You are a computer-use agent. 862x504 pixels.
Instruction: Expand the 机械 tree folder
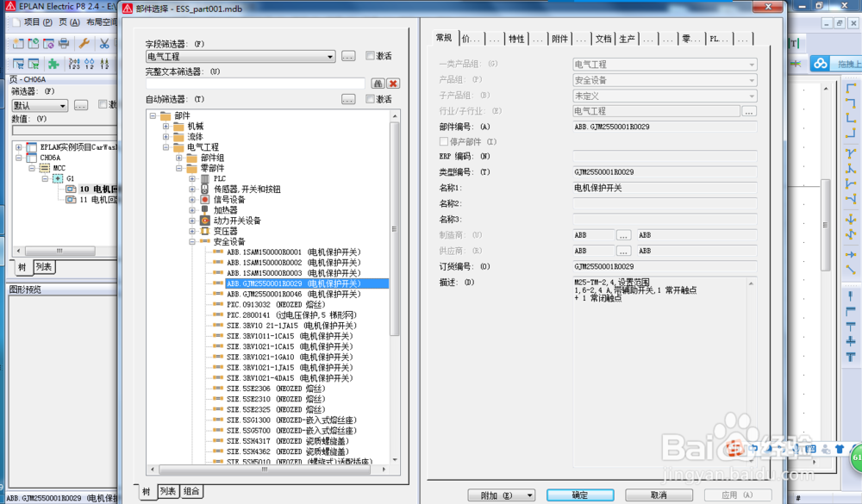click(166, 127)
